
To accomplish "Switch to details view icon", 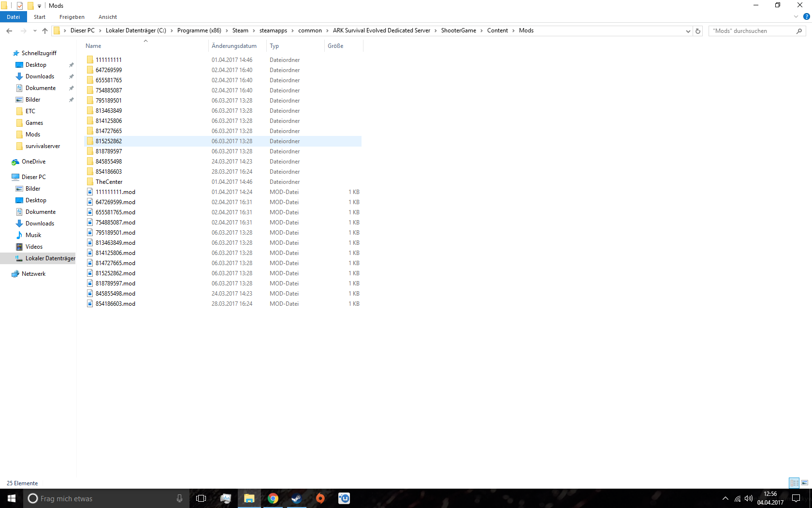I will [x=794, y=483].
